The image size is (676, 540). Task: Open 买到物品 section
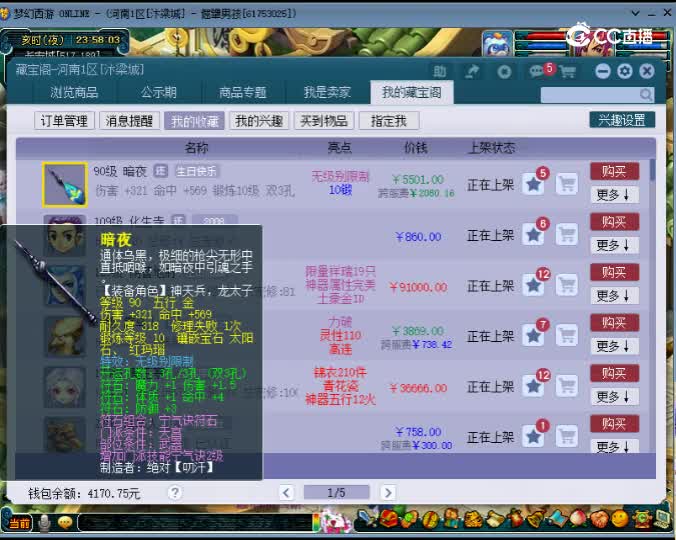pyautogui.click(x=324, y=121)
